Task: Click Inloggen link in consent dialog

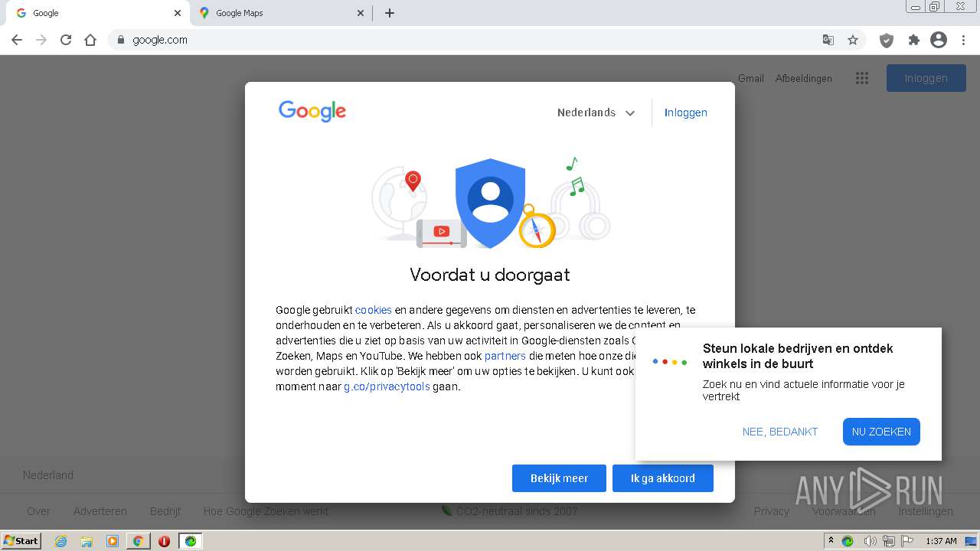Action: click(x=685, y=112)
